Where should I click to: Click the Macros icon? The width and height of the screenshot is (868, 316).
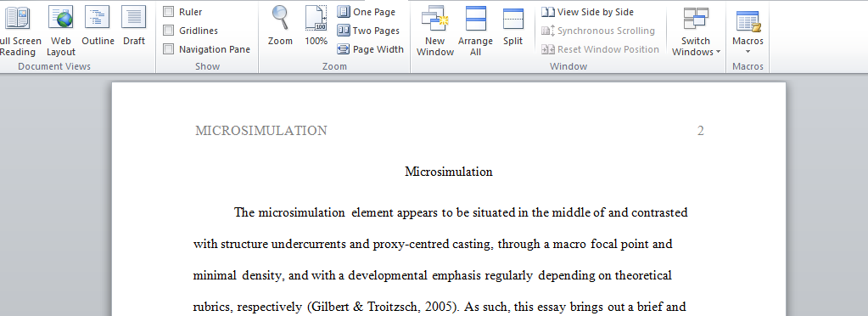tap(748, 21)
